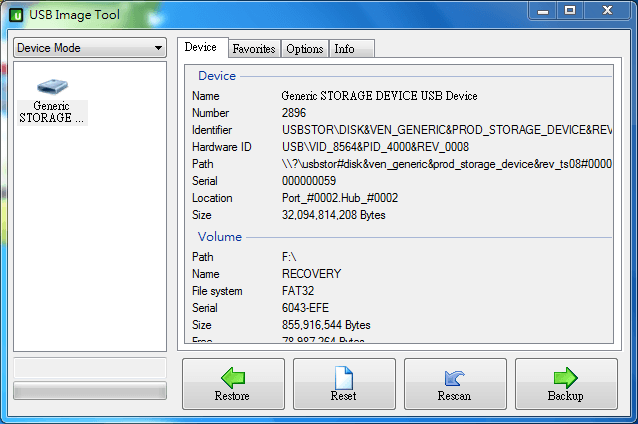The width and height of the screenshot is (638, 424).
Task: Click the device Path value \\?\usbstor#disk
Action: tap(447, 164)
